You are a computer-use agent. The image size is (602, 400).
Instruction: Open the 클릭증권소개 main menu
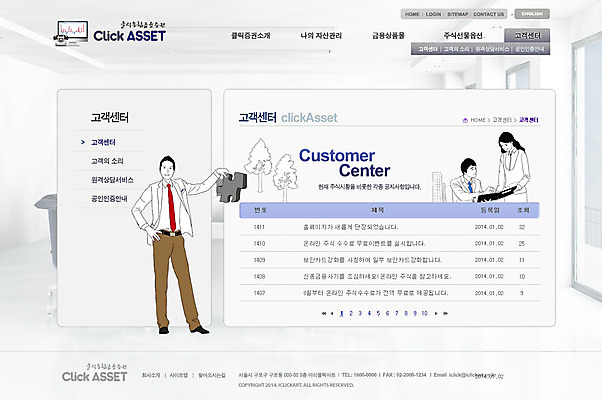251,36
